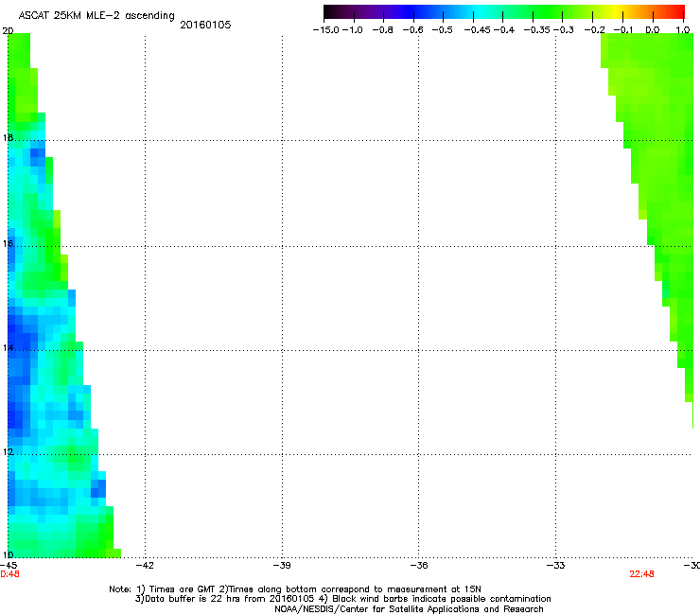Viewport: 700px width, 615px height.
Task: Click the red time stamp 0:48
Action: 9,574
